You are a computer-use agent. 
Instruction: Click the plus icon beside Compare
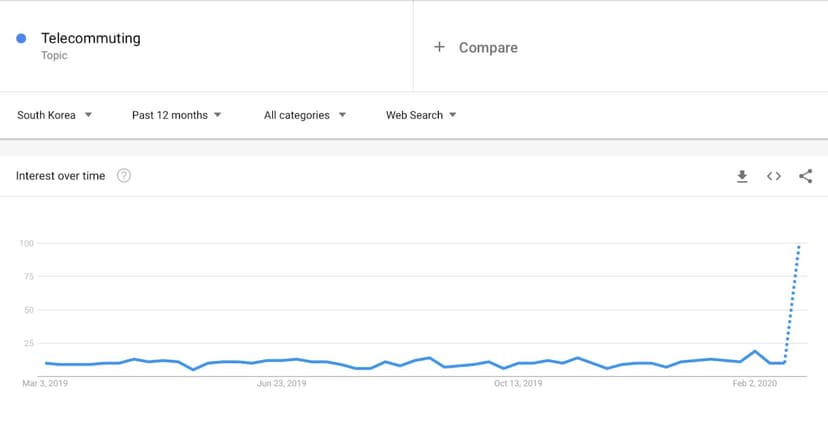439,47
